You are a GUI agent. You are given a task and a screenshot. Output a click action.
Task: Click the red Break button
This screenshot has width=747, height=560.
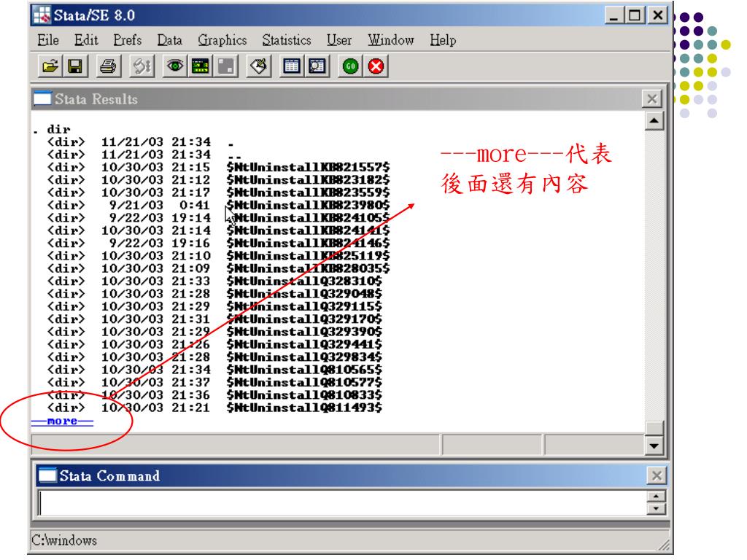376,66
